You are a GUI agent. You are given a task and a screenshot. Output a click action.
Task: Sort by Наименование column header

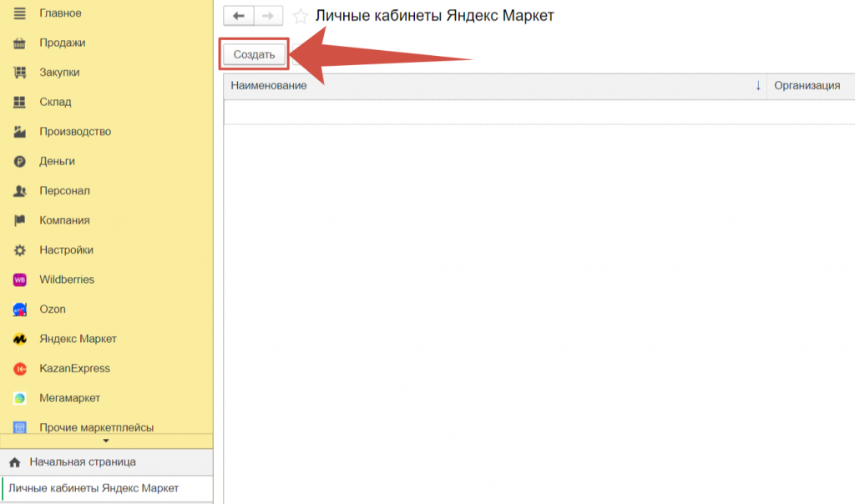[493, 86]
